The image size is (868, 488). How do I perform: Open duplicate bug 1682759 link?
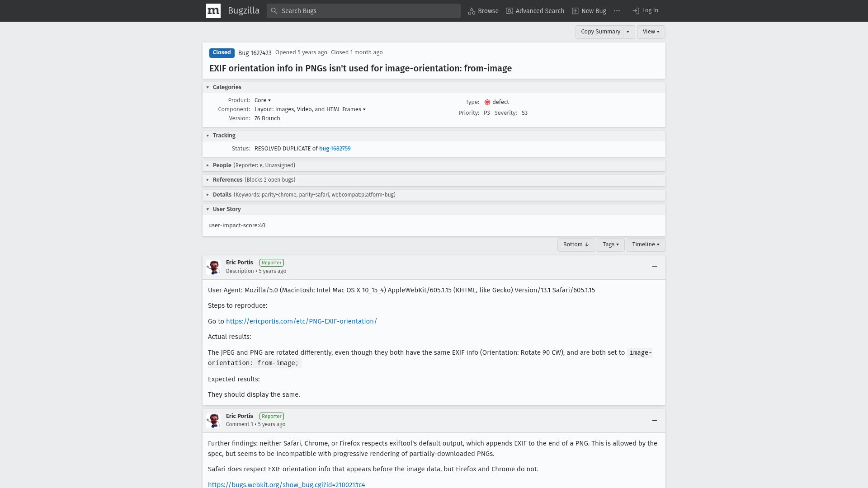pos(335,149)
